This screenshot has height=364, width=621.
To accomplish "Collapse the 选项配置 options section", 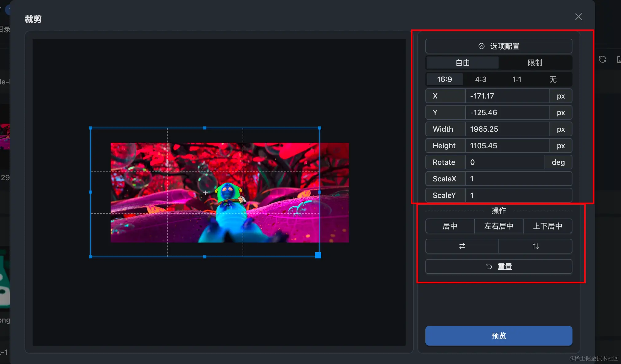I will tap(498, 46).
